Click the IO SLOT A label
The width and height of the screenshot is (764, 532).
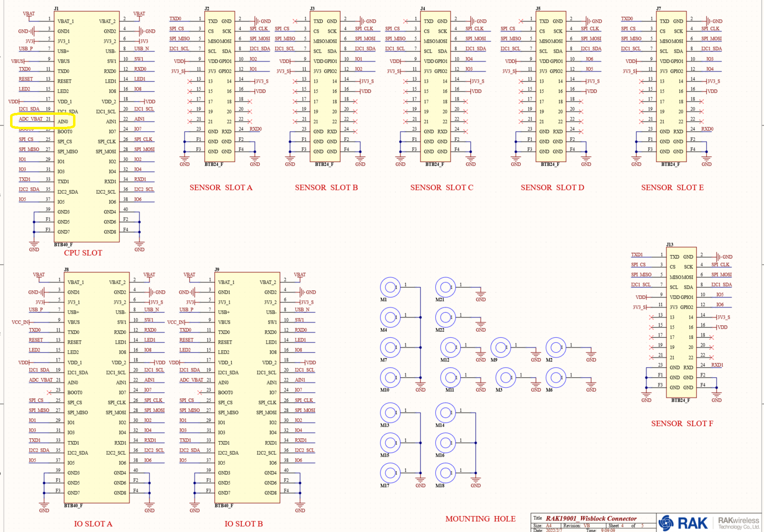click(x=93, y=524)
